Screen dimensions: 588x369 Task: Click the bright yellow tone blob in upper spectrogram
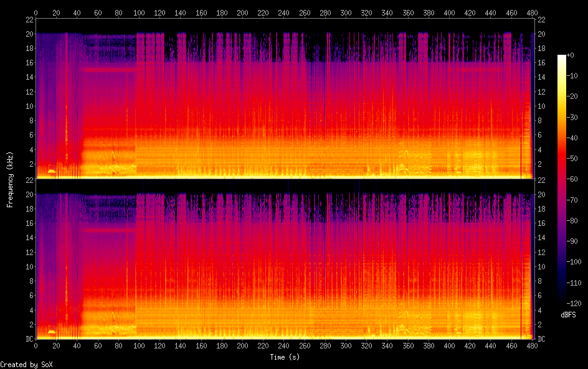pos(52,171)
